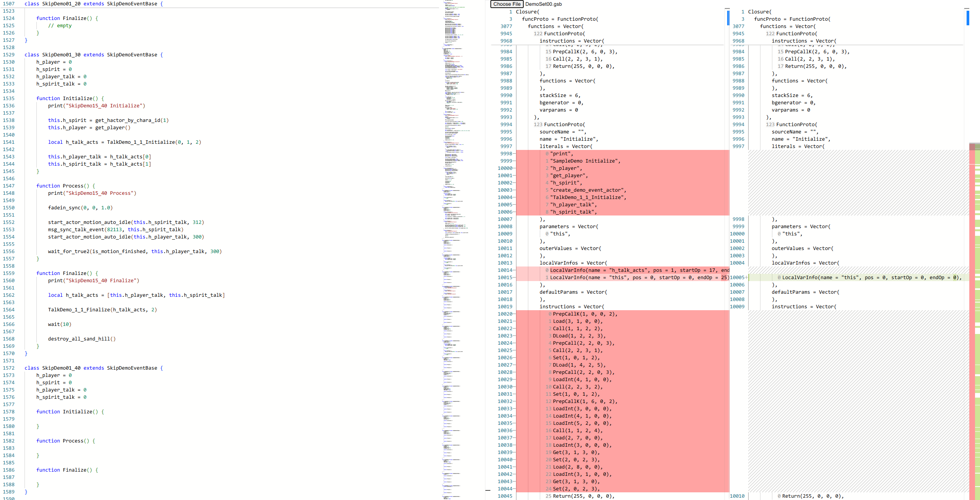Jump to the sticky '122 FunctionProto(' line in the left diff pane
This screenshot has height=500, width=980.
pos(559,34)
